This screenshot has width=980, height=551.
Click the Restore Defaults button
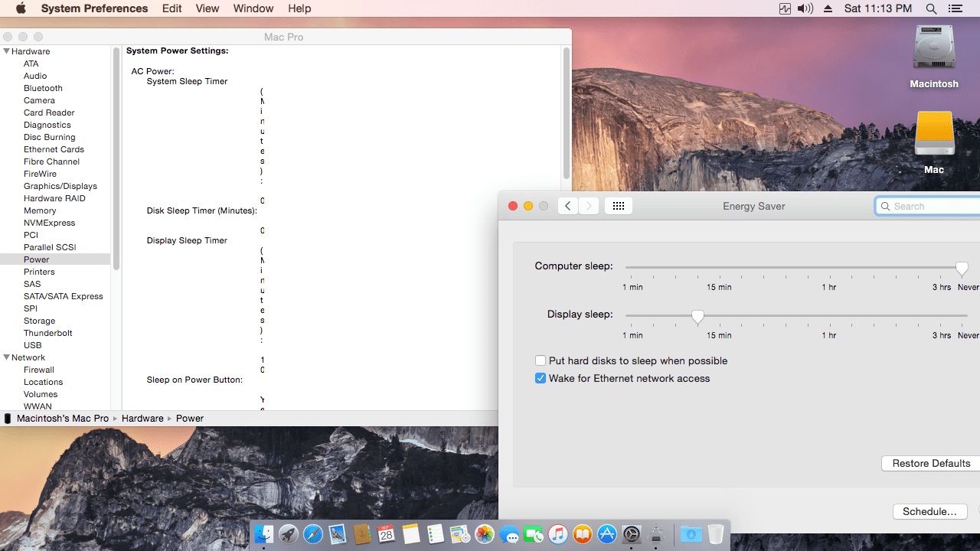tap(931, 463)
